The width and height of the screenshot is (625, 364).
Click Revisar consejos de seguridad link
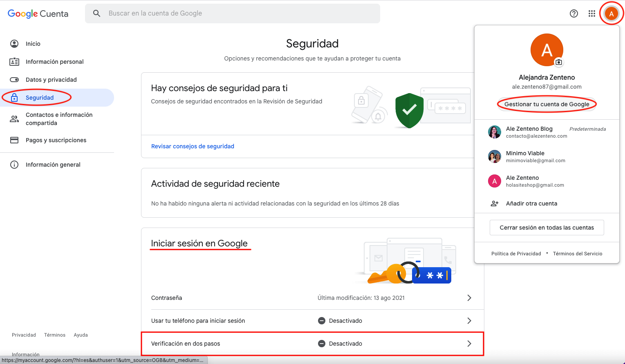[x=193, y=146]
